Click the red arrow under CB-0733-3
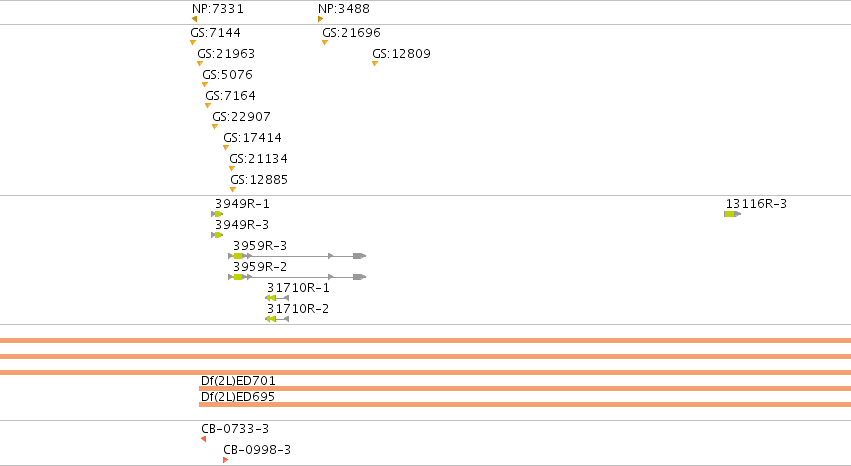The height and width of the screenshot is (466, 851). click(x=204, y=439)
